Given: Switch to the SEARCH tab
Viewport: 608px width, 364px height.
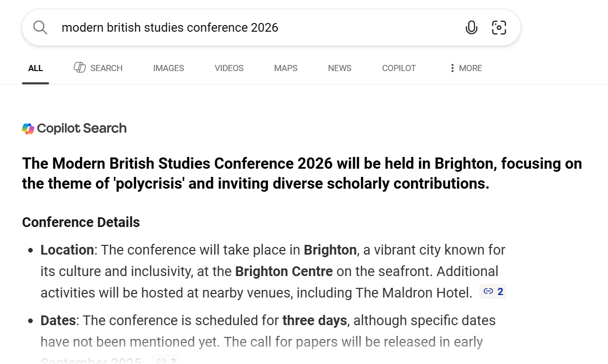Looking at the screenshot, I should click(98, 68).
